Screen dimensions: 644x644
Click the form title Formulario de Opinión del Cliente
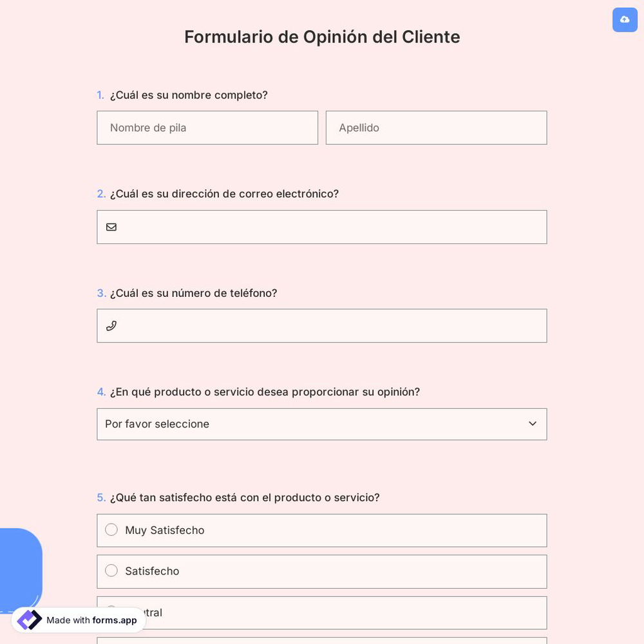point(322,37)
